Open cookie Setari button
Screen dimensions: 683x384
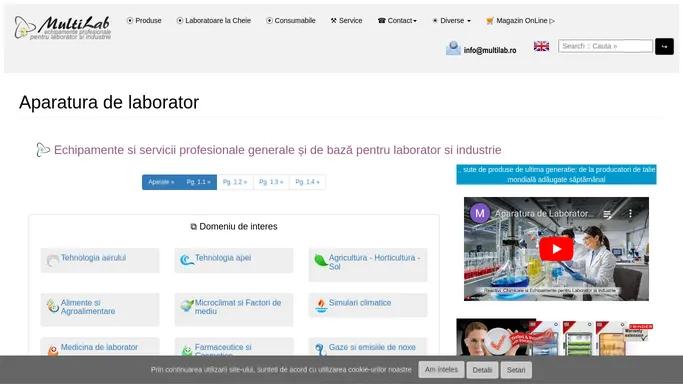tap(516, 370)
